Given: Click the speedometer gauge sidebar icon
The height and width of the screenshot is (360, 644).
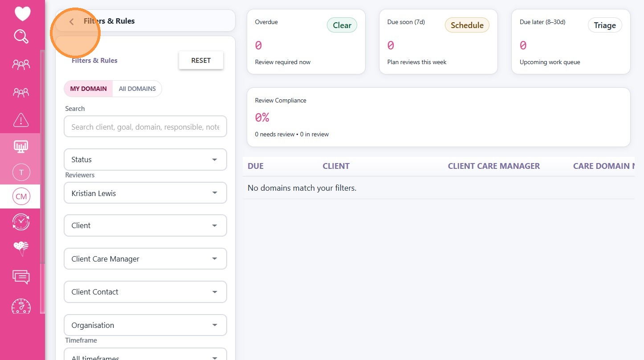Looking at the screenshot, I should point(21,306).
